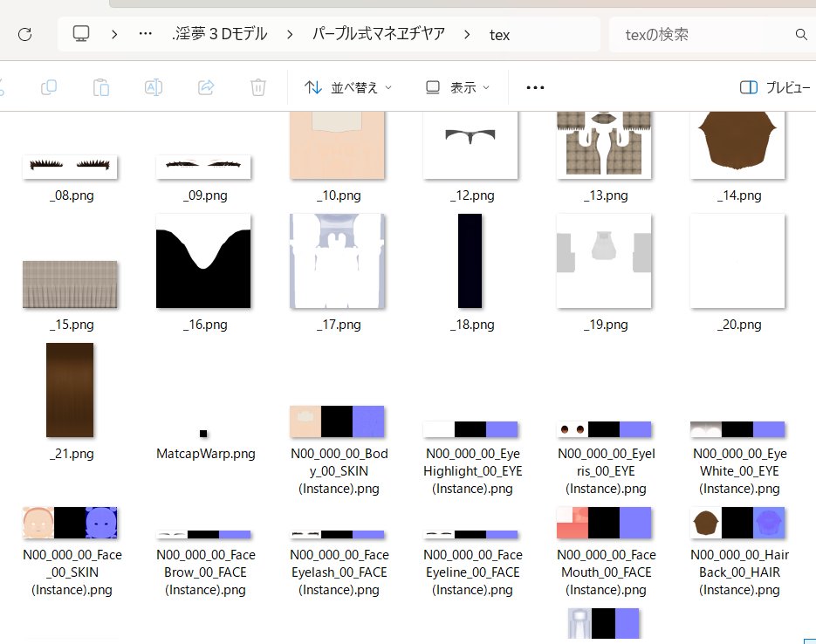Expand the chevron after the monitor icon
Screen dimensions: 816x644
click(114, 35)
